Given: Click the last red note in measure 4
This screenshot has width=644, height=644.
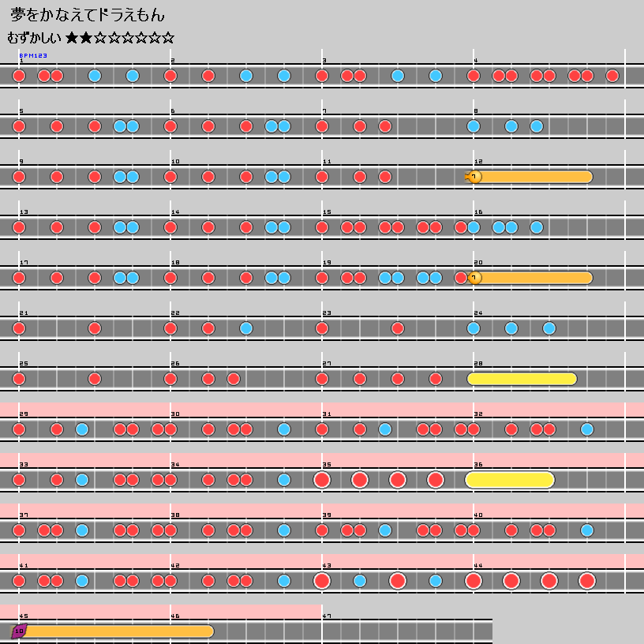Looking at the screenshot, I should point(612,76).
